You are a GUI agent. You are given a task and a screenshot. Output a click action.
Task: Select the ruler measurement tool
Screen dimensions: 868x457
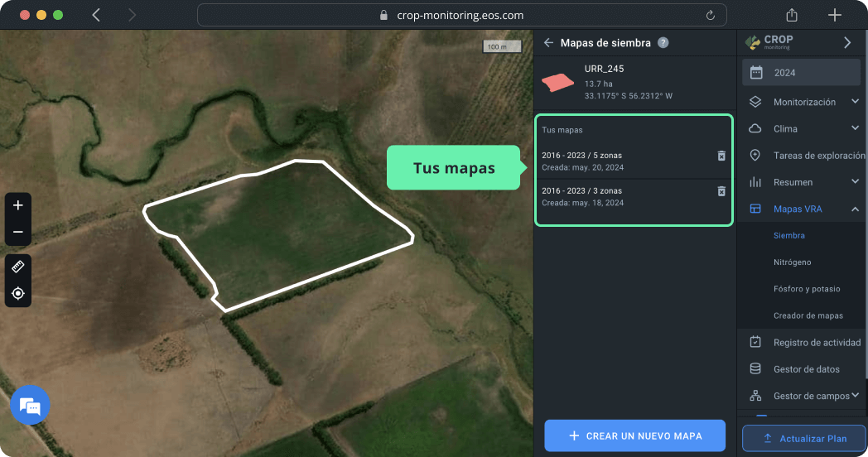coord(18,267)
